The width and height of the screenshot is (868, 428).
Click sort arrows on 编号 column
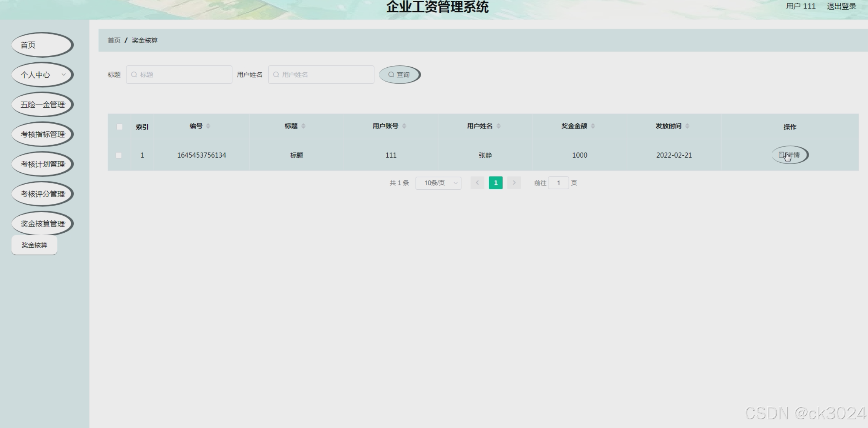pos(209,126)
